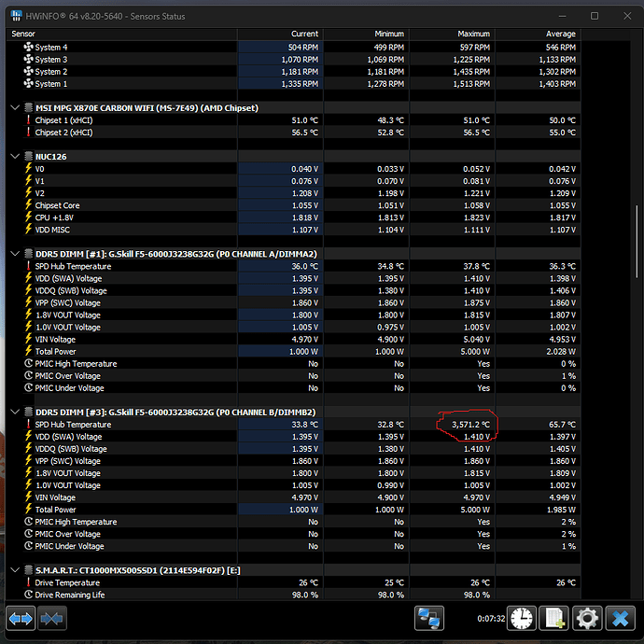644x644 pixels.
Task: Reset the sensor clock timer button
Action: [522, 618]
